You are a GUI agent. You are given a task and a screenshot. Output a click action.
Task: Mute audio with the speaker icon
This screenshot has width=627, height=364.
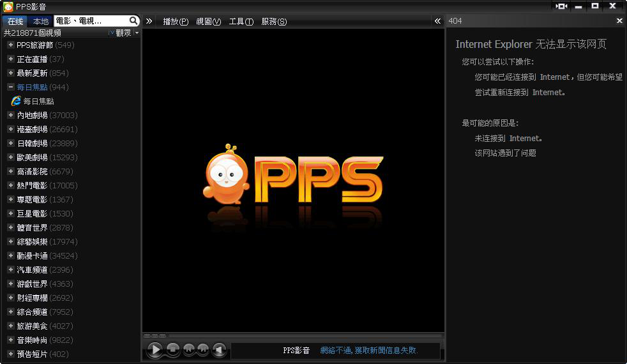coord(219,349)
